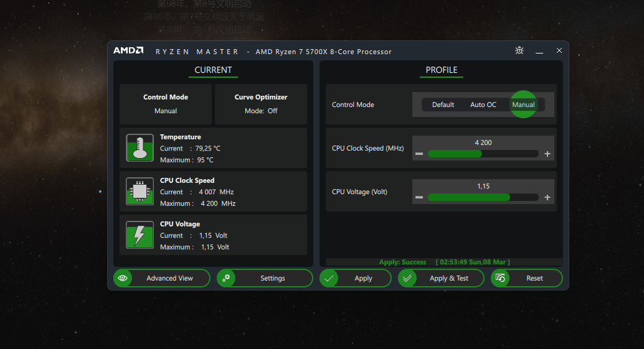
Task: Select Default control mode
Action: (x=443, y=105)
